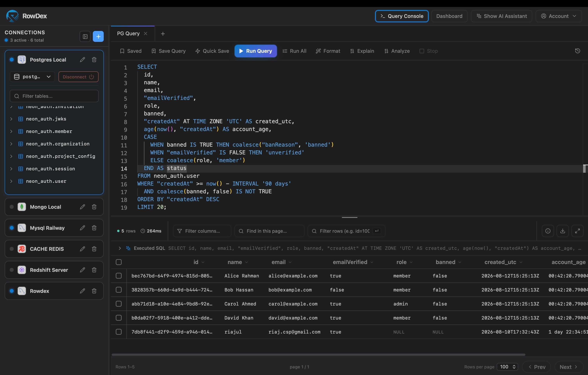Switch to Dashboard
This screenshot has width=588, height=375.
449,16
